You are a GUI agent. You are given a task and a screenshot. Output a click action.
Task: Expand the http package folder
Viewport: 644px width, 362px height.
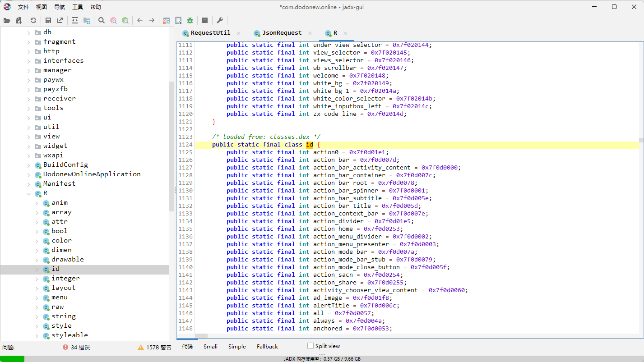(29, 51)
